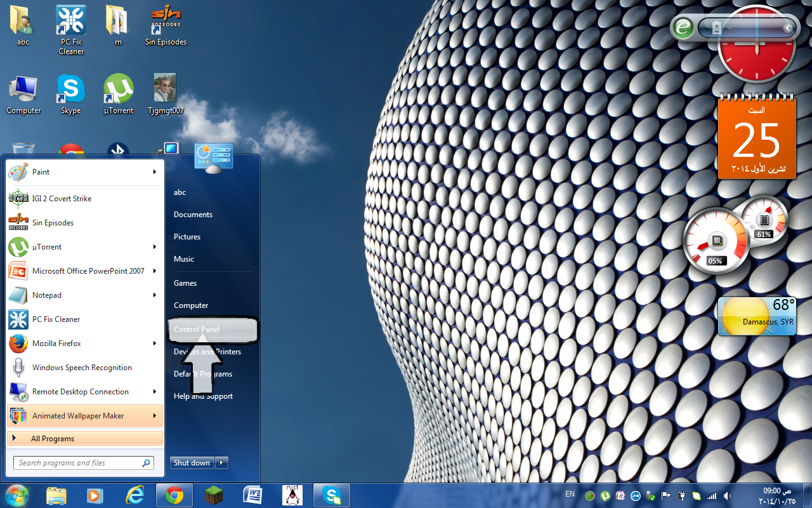Expand the Paint jump list arrow
812x508 pixels.
(x=154, y=172)
